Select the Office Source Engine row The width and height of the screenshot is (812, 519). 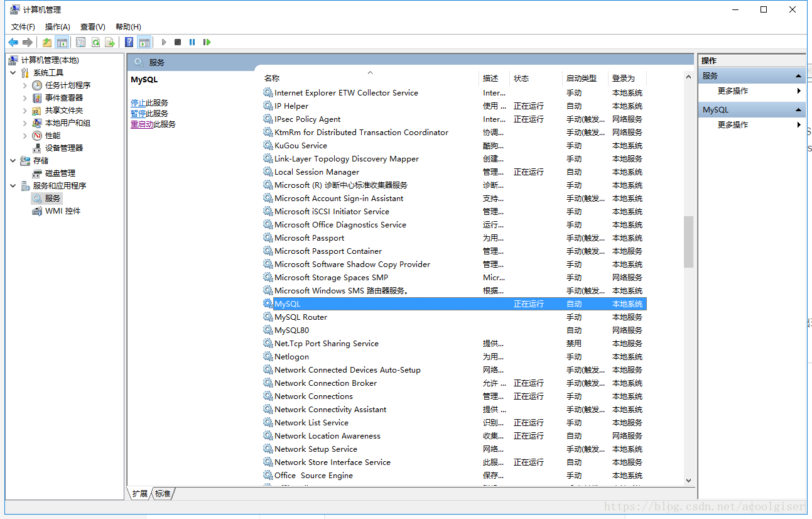point(454,475)
